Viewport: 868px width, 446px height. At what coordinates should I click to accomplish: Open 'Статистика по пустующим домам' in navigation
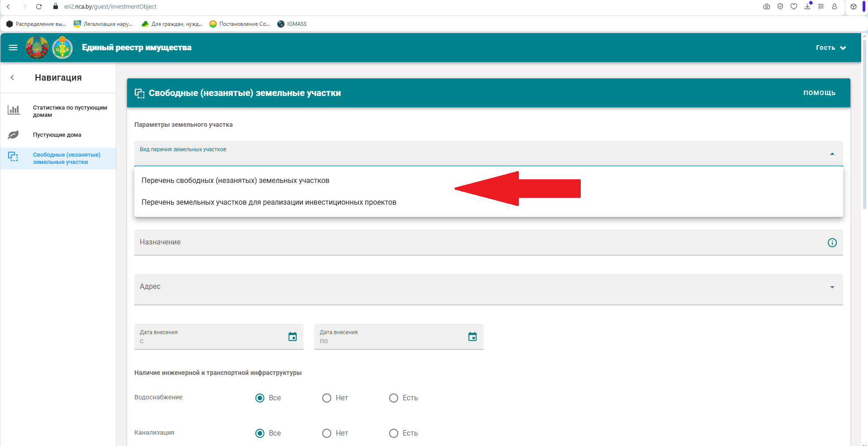point(58,111)
